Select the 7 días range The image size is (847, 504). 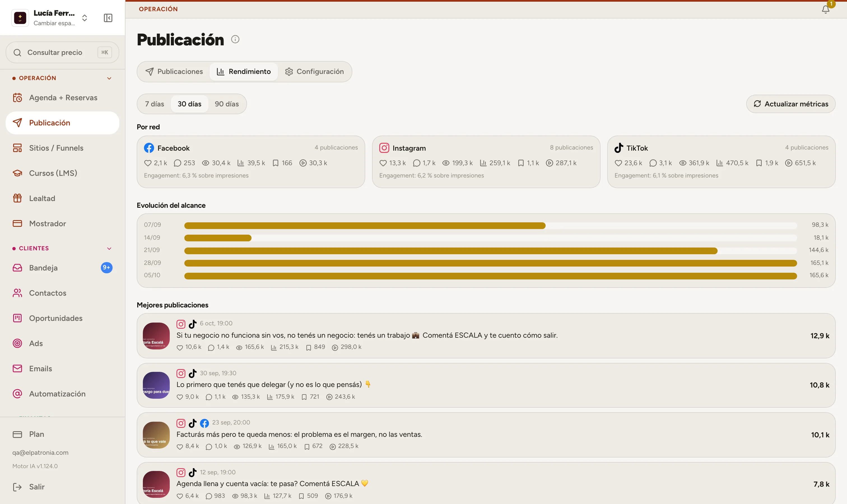(155, 104)
